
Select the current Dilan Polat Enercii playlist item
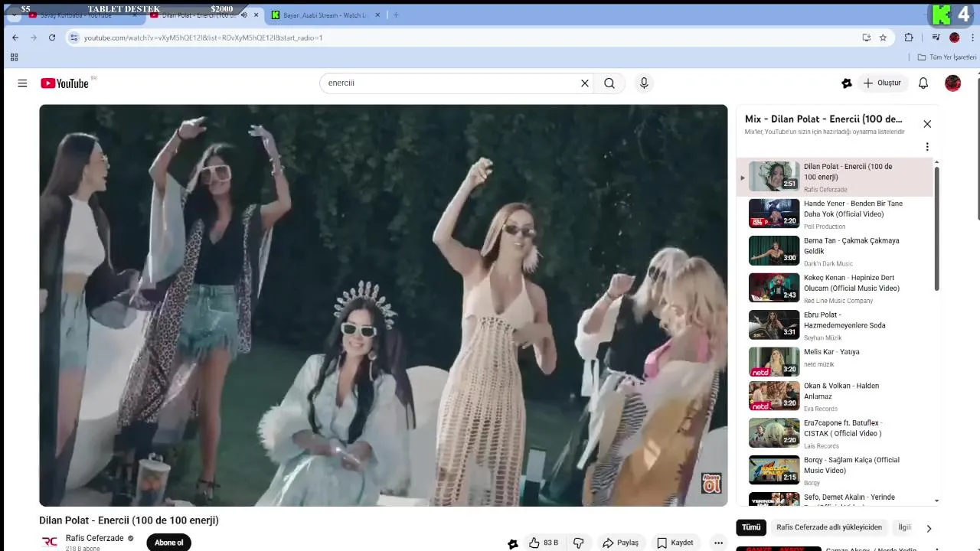coord(836,178)
